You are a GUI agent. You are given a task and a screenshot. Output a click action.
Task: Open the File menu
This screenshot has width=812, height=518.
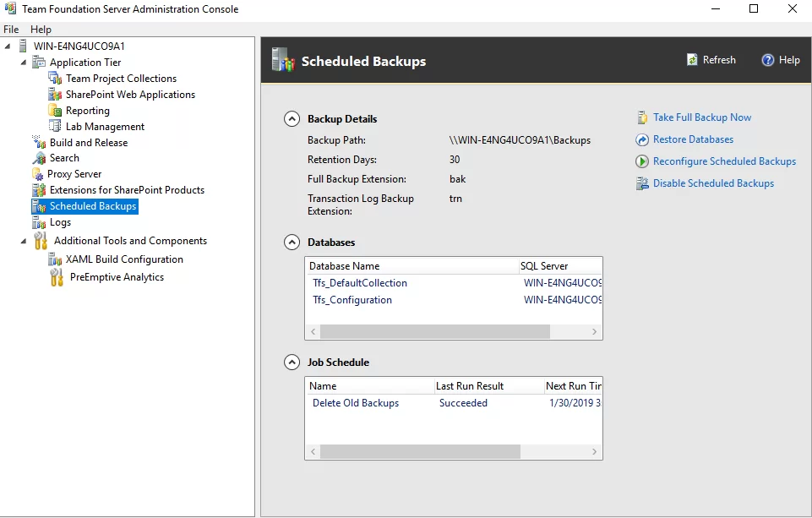[x=11, y=30]
